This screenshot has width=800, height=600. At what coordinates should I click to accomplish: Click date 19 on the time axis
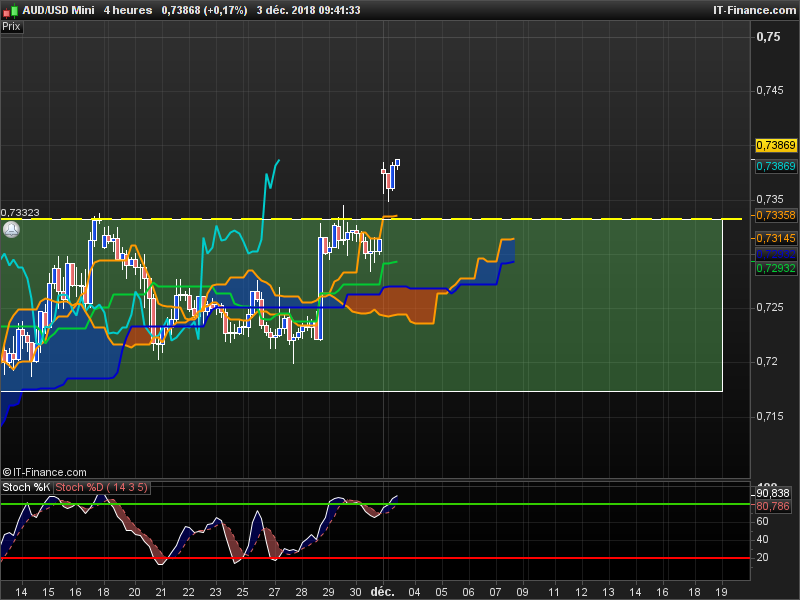click(x=721, y=592)
